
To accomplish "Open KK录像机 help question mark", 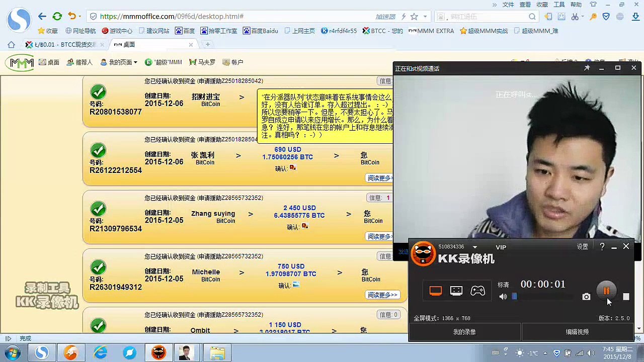I will [602, 247].
